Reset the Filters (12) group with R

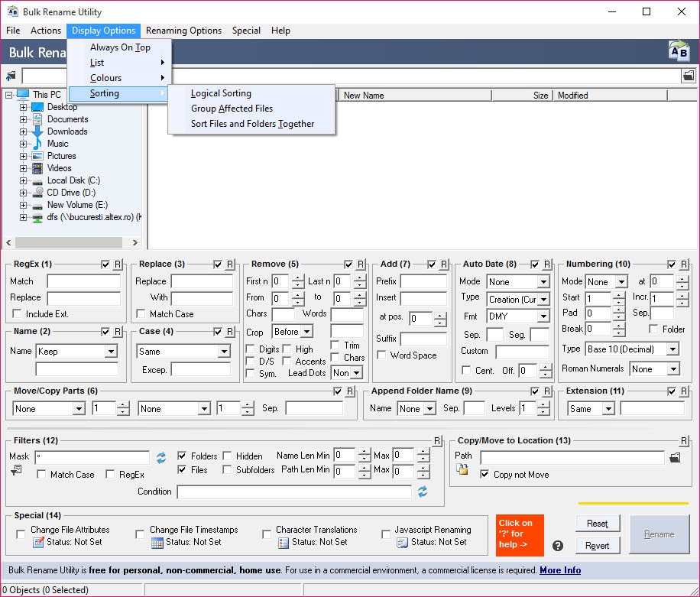(x=437, y=441)
